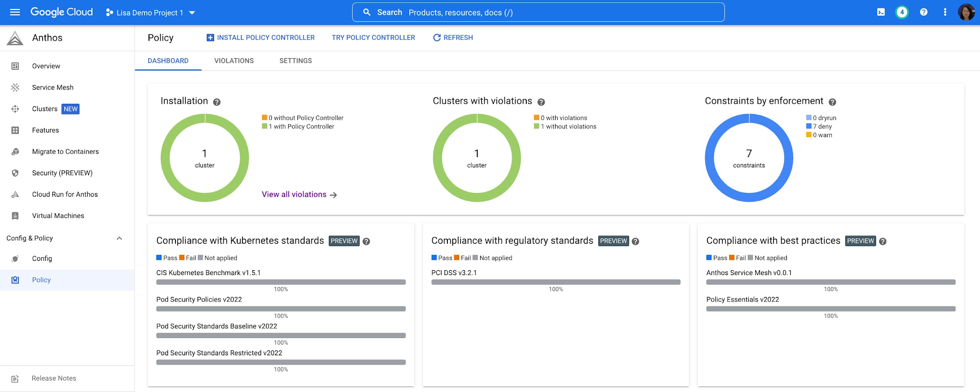Click '7 deny' legend swatch
The height and width of the screenshot is (392, 980).
[808, 126]
